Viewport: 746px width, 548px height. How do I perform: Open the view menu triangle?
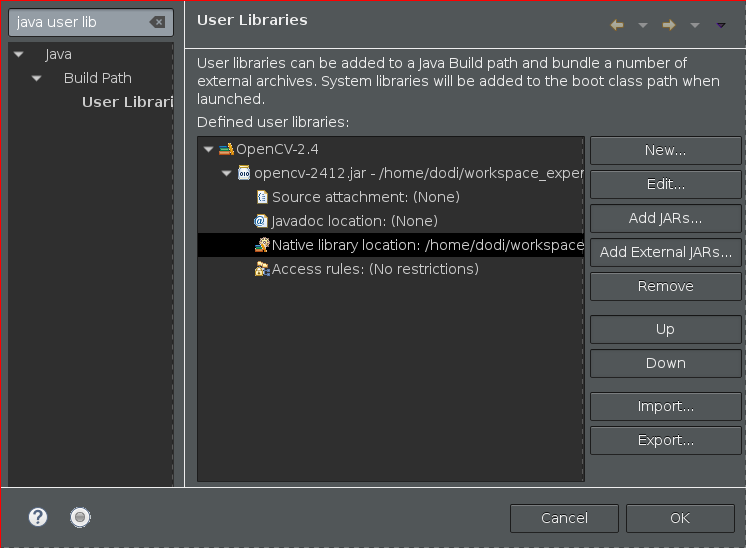click(721, 25)
